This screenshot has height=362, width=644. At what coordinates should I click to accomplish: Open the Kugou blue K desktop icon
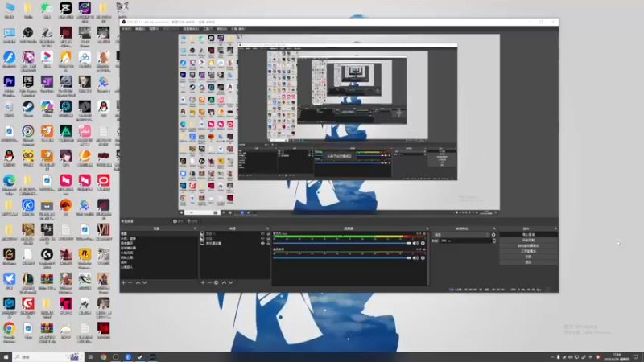(28, 208)
